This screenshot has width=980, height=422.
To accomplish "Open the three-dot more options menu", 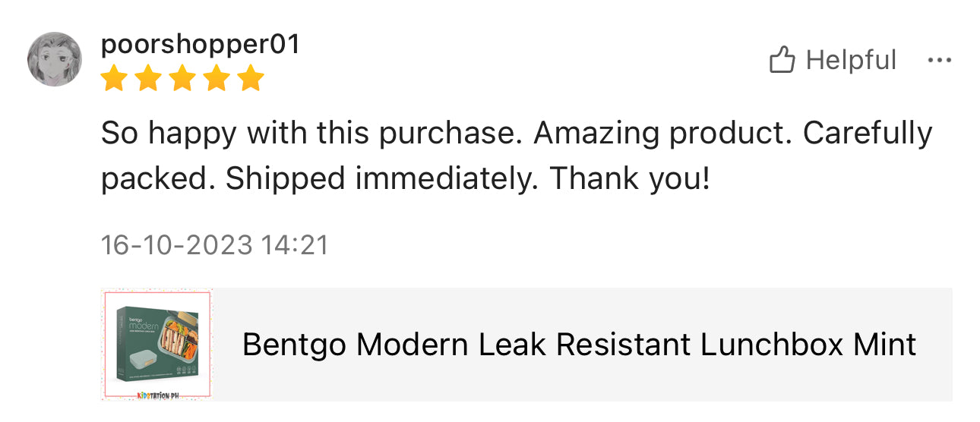I will (x=940, y=61).
